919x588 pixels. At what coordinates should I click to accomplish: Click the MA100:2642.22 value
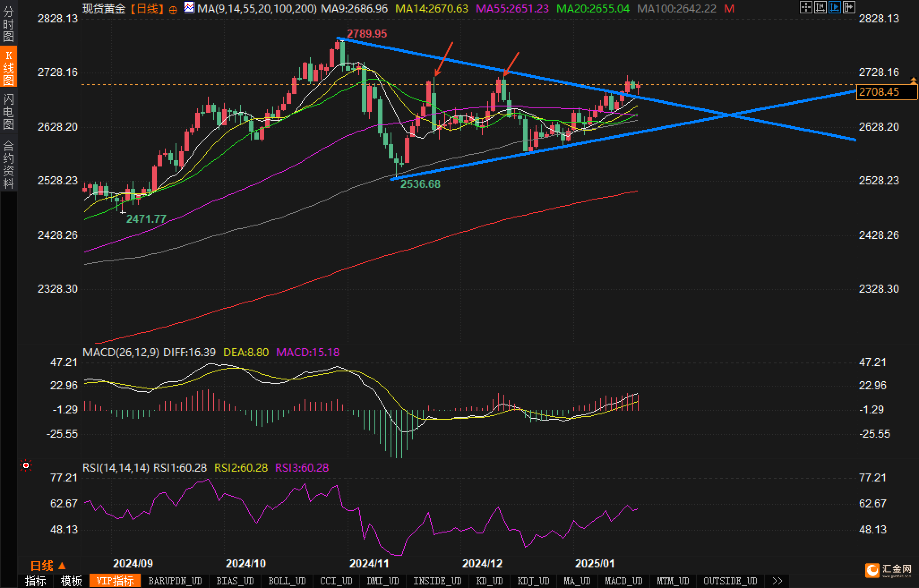pyautogui.click(x=676, y=9)
